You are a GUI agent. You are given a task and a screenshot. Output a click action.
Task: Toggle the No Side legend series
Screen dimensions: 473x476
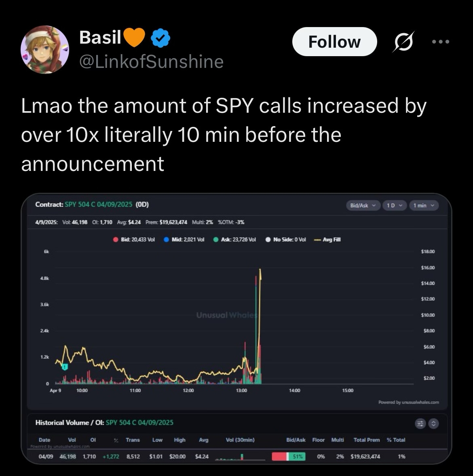[286, 240]
